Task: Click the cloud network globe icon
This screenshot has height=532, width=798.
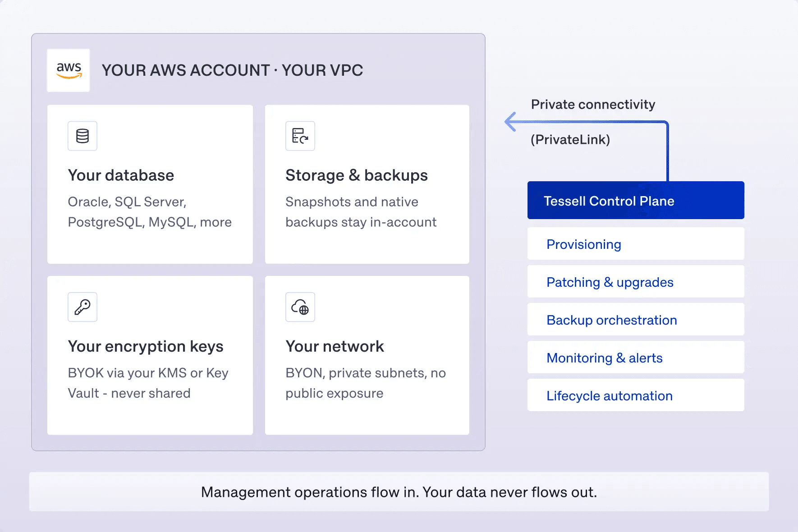Action: pos(300,307)
